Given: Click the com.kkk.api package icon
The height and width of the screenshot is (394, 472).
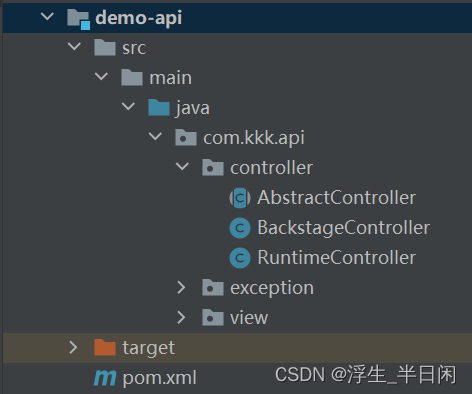Looking at the screenshot, I should pyautogui.click(x=186, y=137).
